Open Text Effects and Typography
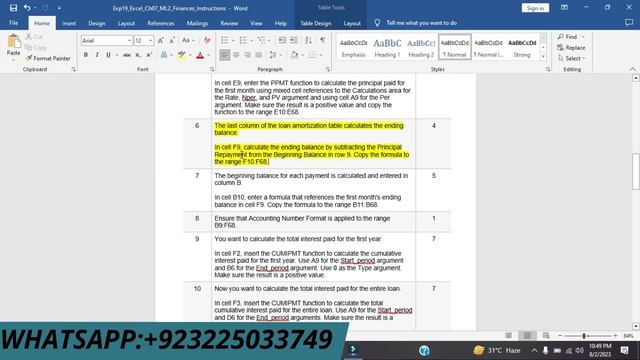Viewport: 640px width, 360px height. (x=164, y=55)
